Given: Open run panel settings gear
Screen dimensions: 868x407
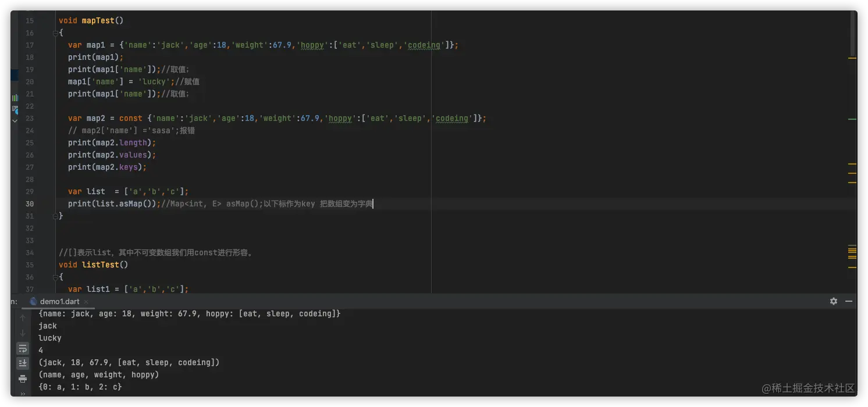Looking at the screenshot, I should [x=834, y=301].
